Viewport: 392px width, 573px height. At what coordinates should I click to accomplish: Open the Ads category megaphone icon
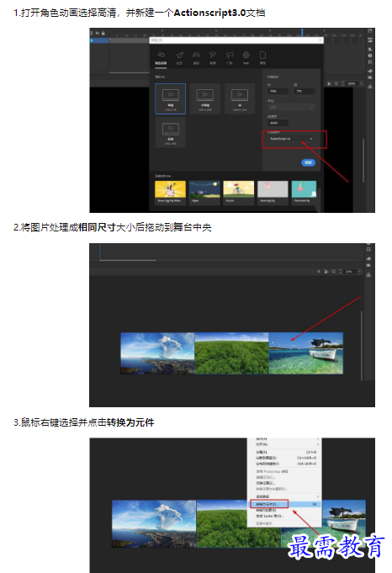(230, 56)
